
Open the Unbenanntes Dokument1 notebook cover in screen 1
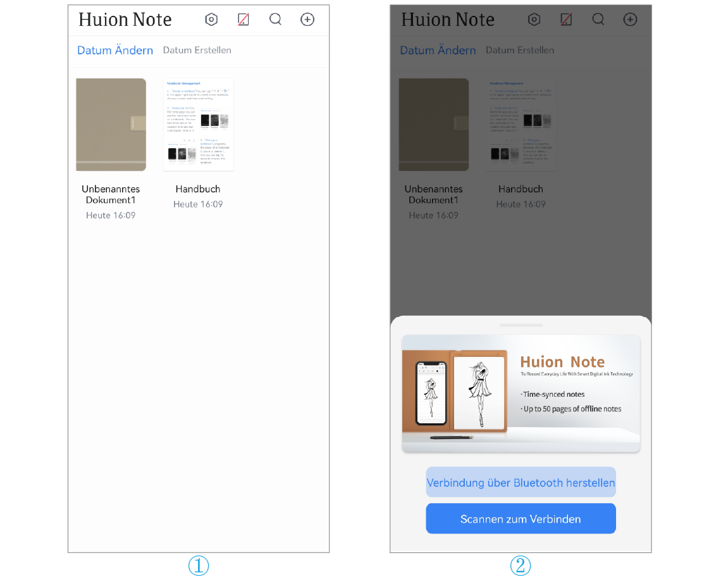[x=111, y=125]
